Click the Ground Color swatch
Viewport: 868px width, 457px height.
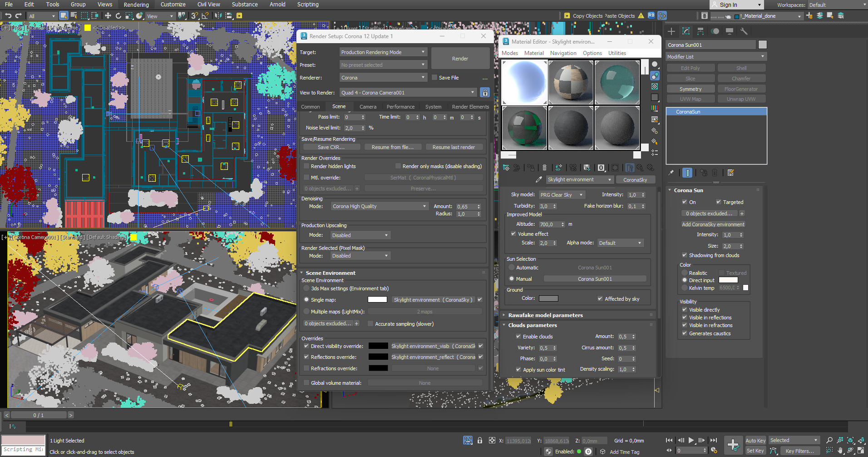[x=548, y=298]
